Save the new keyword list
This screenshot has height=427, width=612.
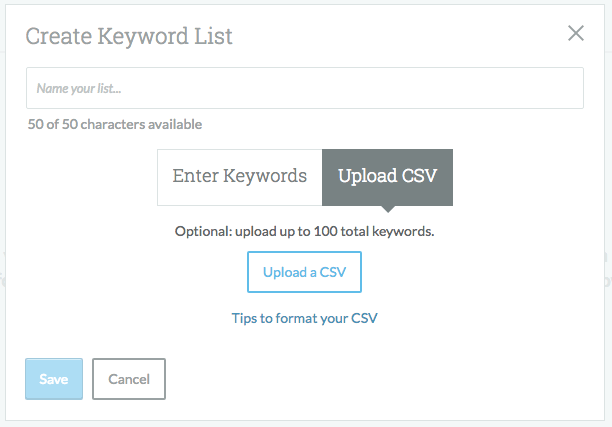point(54,379)
